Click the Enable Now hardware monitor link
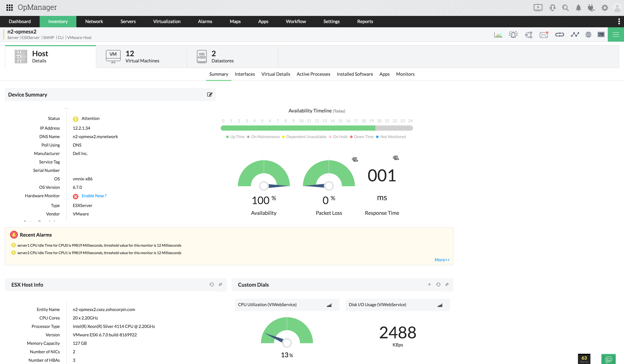Image resolution: width=624 pixels, height=364 pixels. tap(94, 196)
